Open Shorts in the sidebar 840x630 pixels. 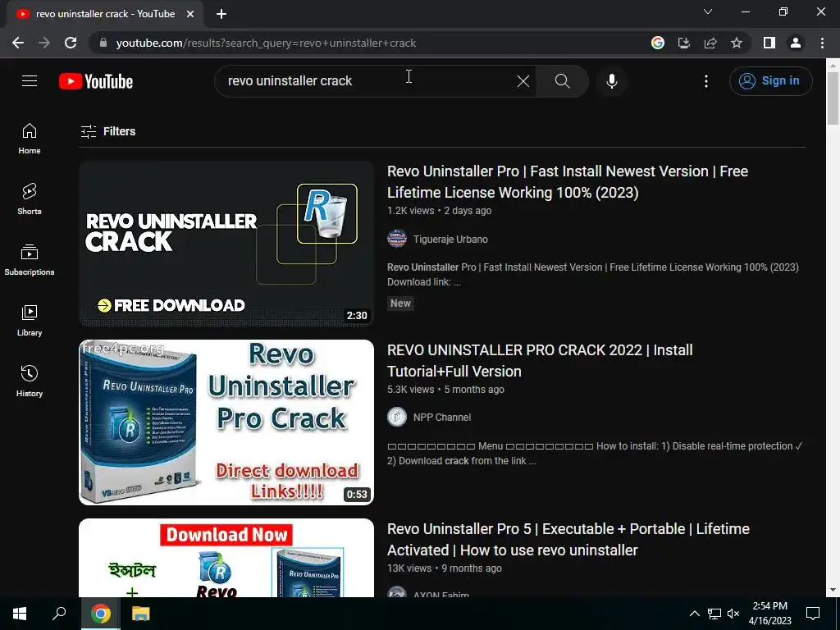pos(30,199)
